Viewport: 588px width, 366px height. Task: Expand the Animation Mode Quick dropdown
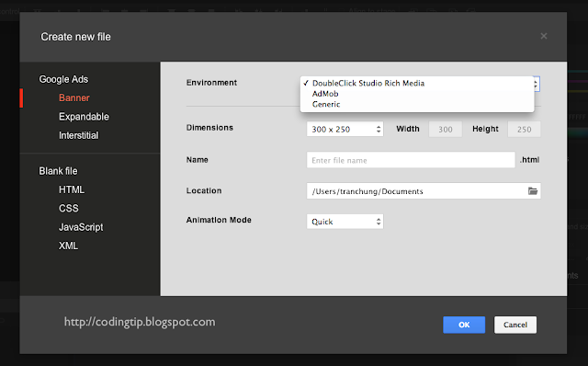coord(345,222)
